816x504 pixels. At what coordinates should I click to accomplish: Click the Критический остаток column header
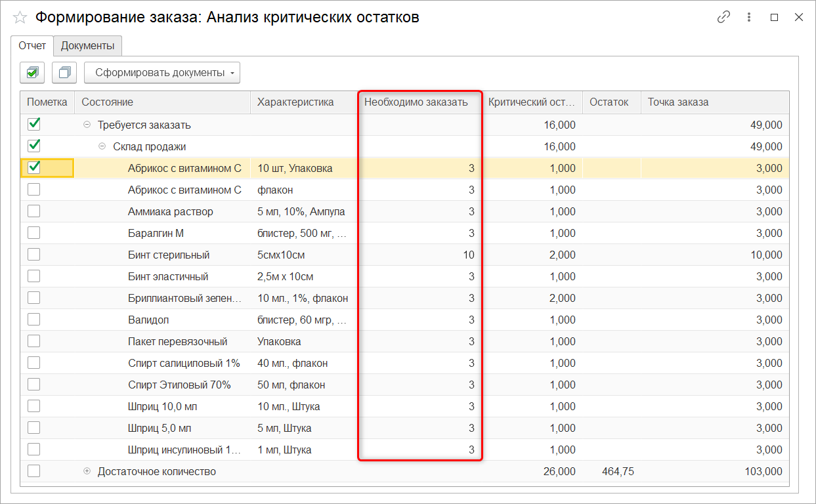tap(531, 102)
